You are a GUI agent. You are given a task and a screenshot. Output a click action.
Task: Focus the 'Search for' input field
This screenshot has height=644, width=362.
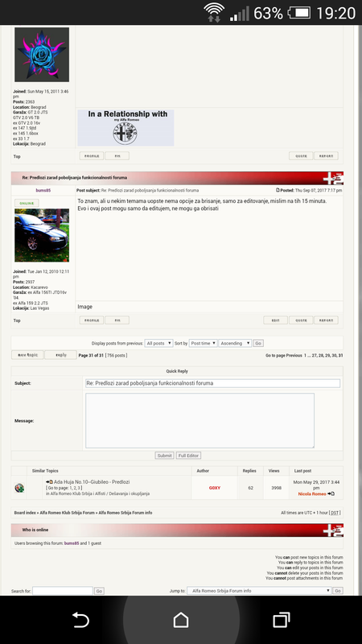pyautogui.click(x=63, y=591)
